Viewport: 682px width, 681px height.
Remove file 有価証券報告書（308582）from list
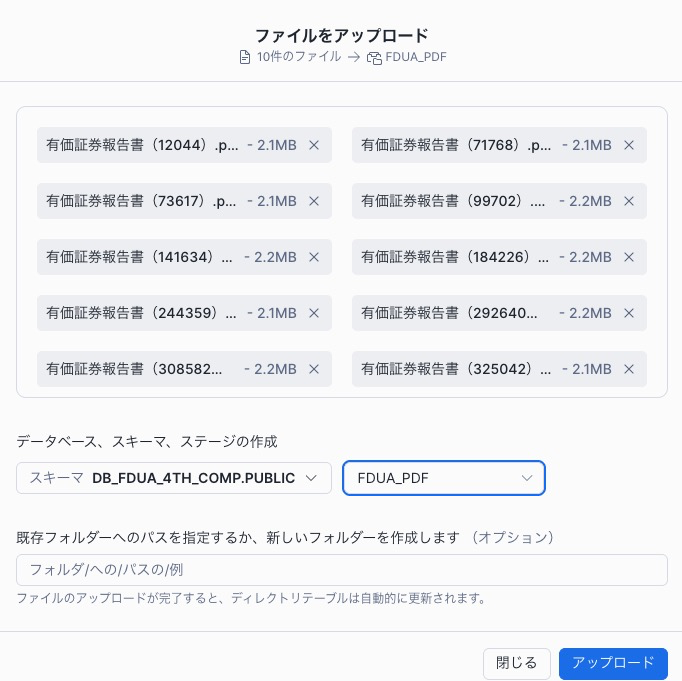(313, 369)
